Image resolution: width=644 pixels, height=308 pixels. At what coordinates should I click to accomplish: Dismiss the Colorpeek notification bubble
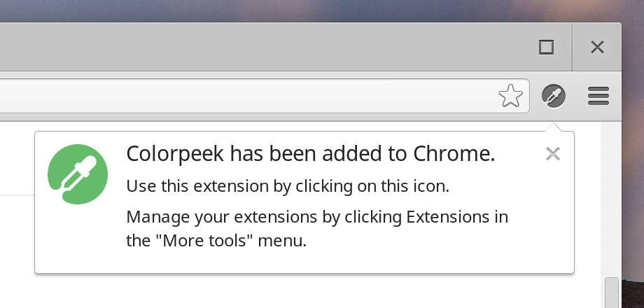553,154
